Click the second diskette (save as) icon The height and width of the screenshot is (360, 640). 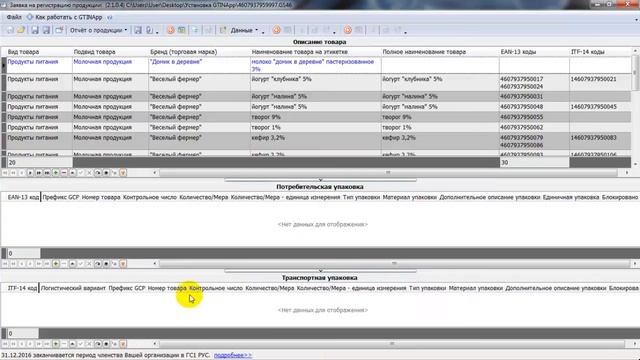46,30
